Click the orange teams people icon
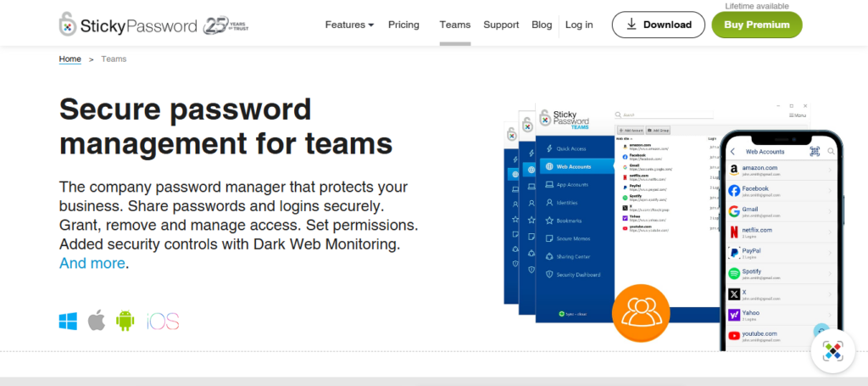This screenshot has height=386, width=868. pos(641,313)
